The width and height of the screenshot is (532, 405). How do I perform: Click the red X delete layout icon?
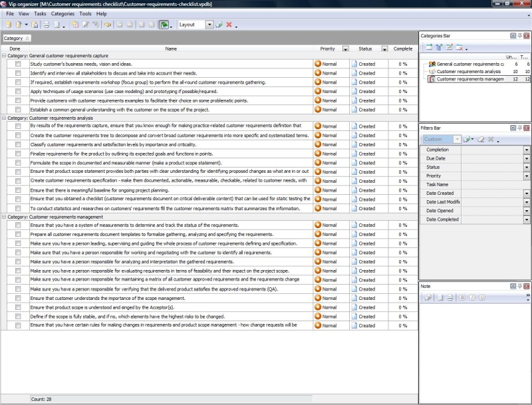point(229,25)
